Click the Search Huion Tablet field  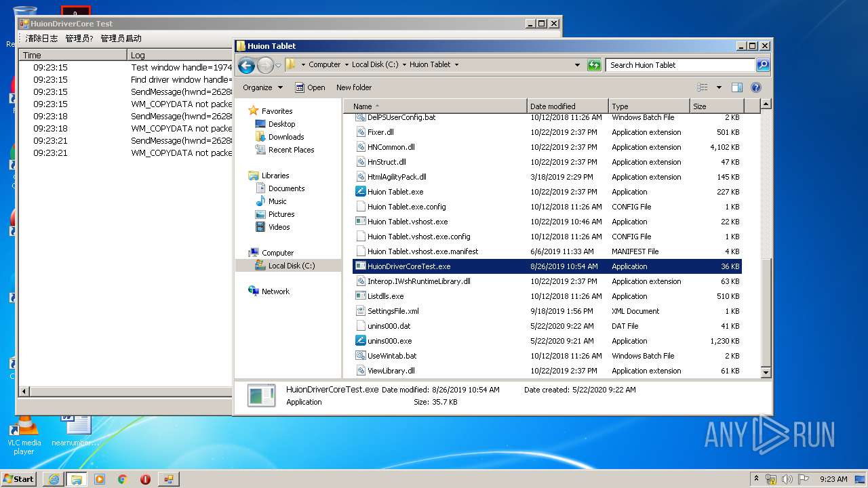(x=680, y=65)
